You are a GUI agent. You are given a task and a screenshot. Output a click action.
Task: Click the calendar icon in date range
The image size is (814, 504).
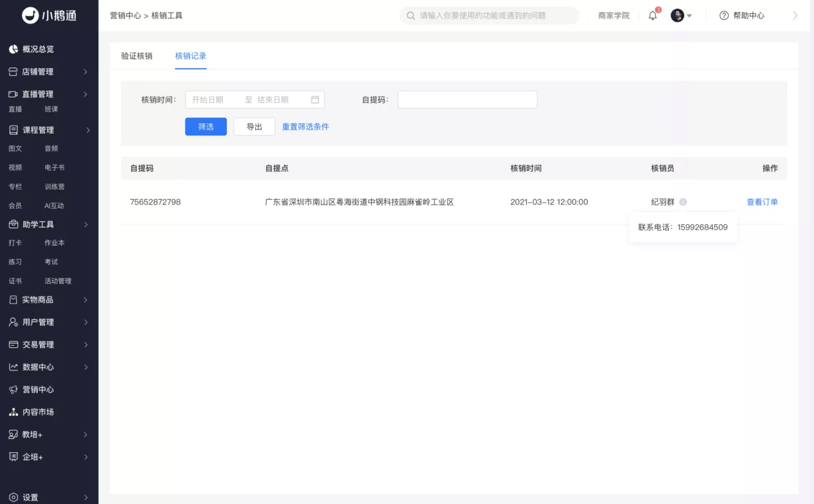315,99
